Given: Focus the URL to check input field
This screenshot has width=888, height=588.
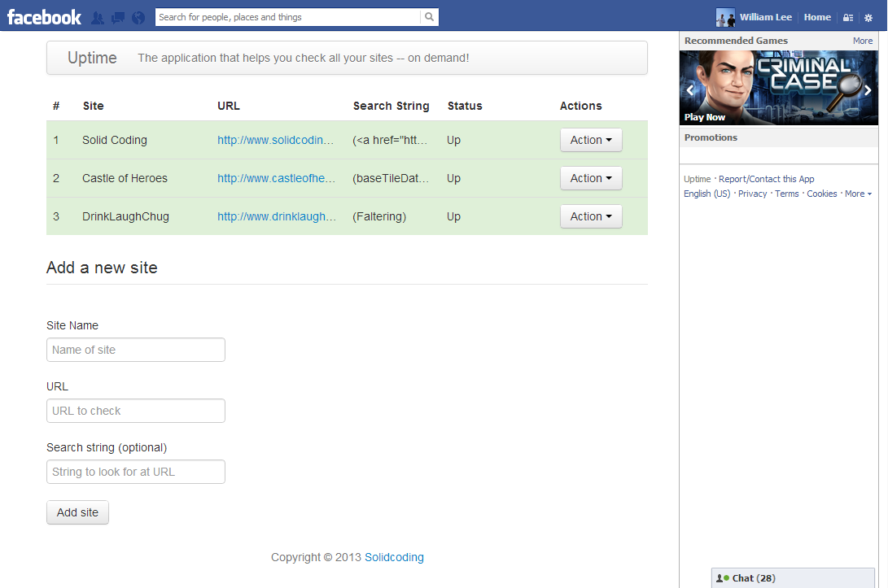Looking at the screenshot, I should [x=136, y=411].
